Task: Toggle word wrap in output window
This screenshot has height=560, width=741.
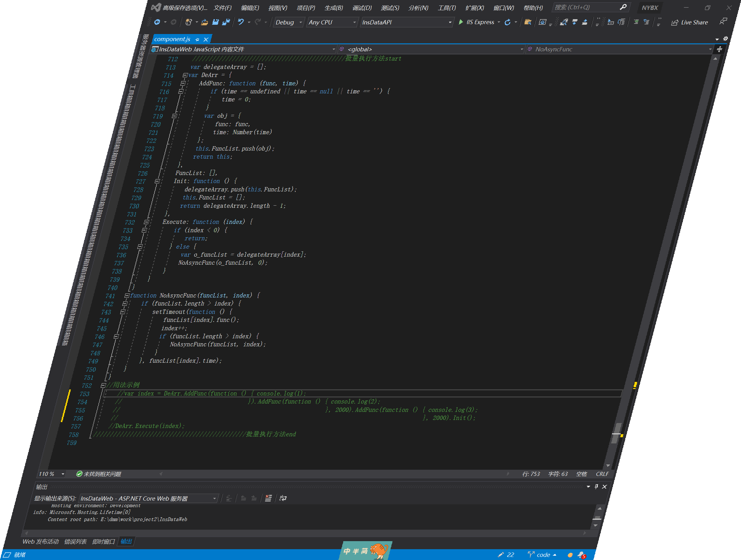Action: [283, 498]
